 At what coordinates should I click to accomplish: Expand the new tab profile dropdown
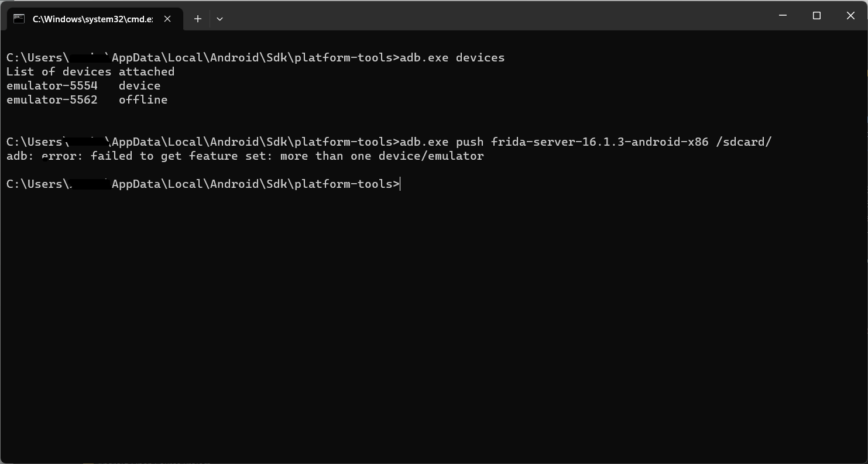pyautogui.click(x=219, y=19)
